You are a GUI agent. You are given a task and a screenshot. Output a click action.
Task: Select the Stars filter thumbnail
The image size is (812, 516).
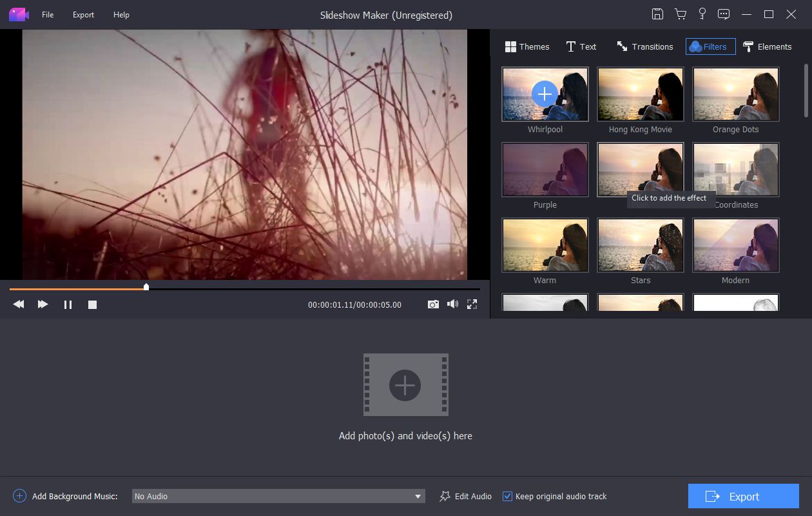tap(641, 245)
